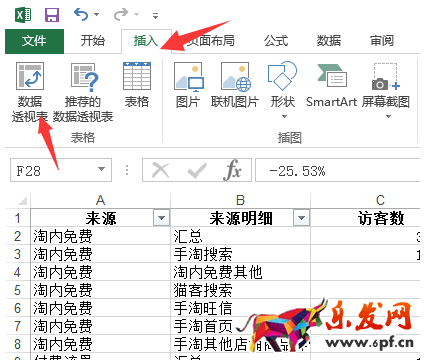The image size is (424, 363).
Task: Click cell B2 containing 汇总
Action: 240,236
